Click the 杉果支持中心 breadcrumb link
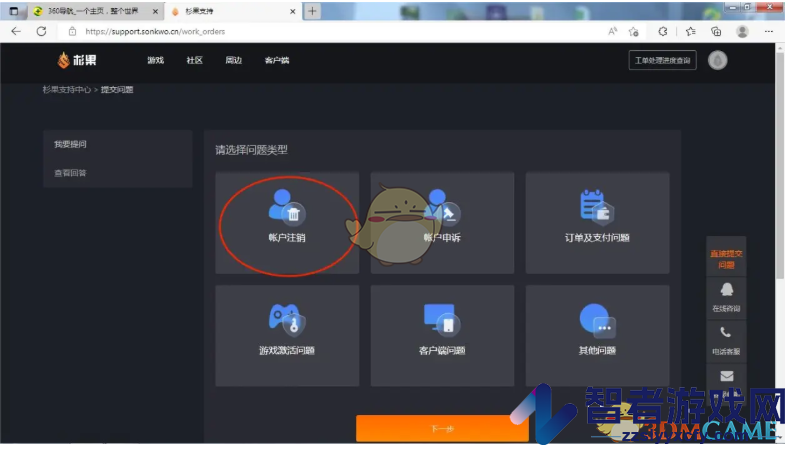 [67, 89]
